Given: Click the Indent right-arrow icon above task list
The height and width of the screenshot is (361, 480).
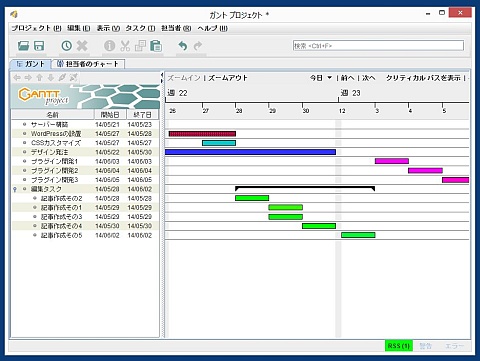Looking at the screenshot, I should tap(28, 78).
